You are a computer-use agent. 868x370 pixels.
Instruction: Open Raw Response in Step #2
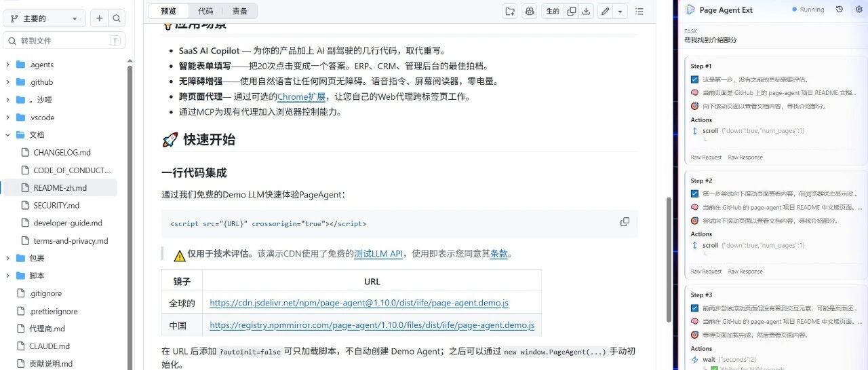click(x=745, y=272)
